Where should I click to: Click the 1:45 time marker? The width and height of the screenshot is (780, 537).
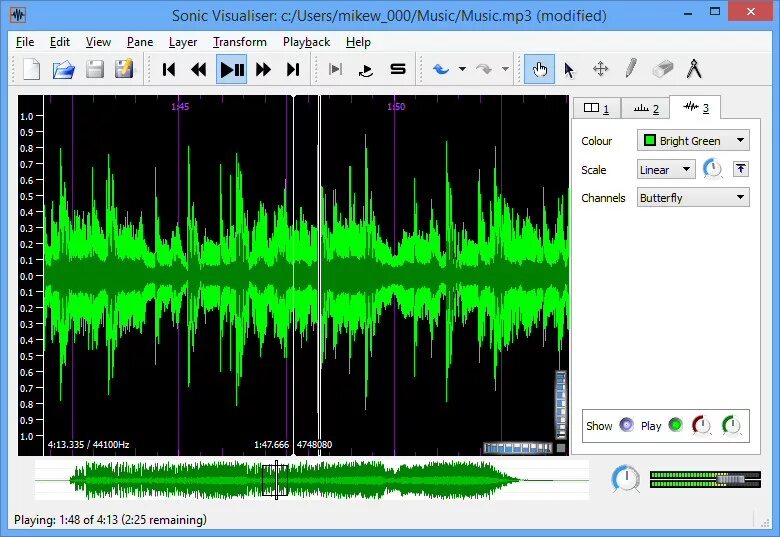[180, 106]
